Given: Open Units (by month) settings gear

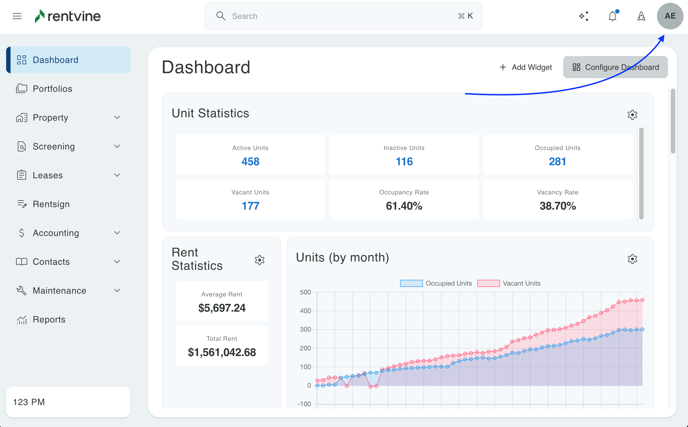Looking at the screenshot, I should (632, 259).
